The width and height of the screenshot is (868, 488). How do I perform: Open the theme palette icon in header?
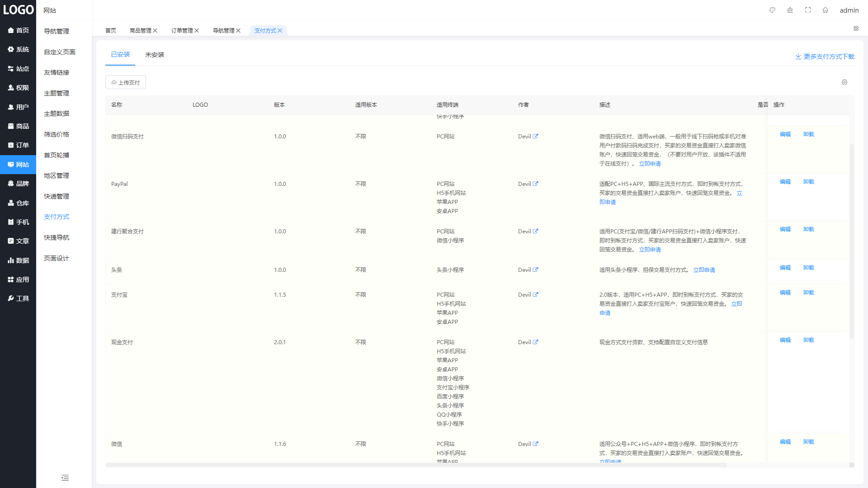773,10
